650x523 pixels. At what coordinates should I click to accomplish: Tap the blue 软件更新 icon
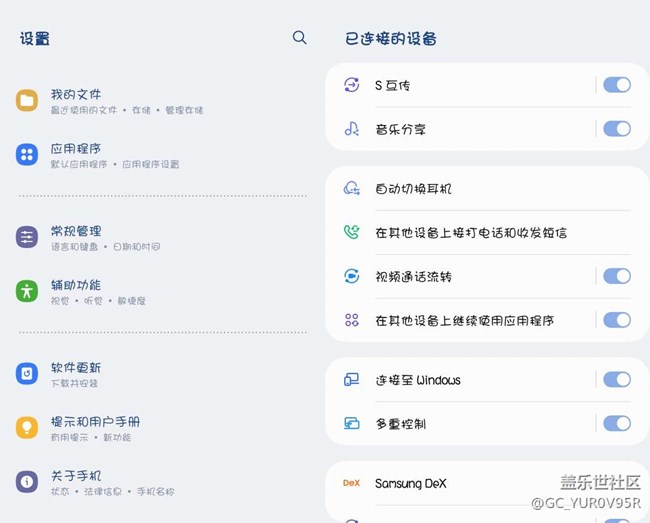point(27,374)
